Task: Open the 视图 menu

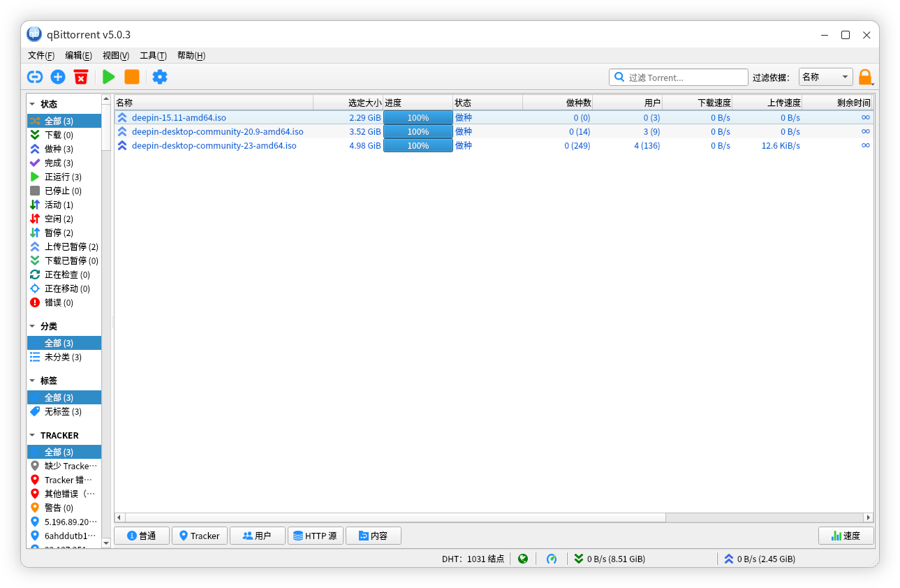Action: [x=116, y=56]
